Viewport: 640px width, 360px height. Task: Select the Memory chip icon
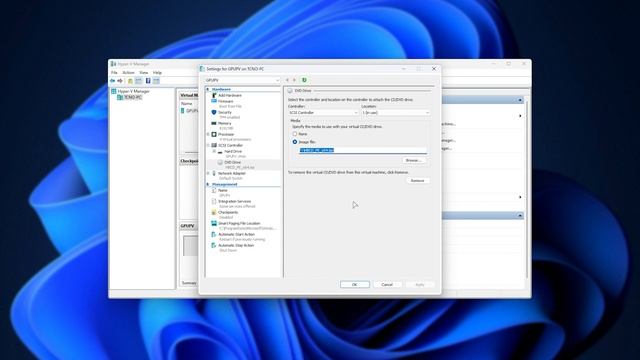214,123
